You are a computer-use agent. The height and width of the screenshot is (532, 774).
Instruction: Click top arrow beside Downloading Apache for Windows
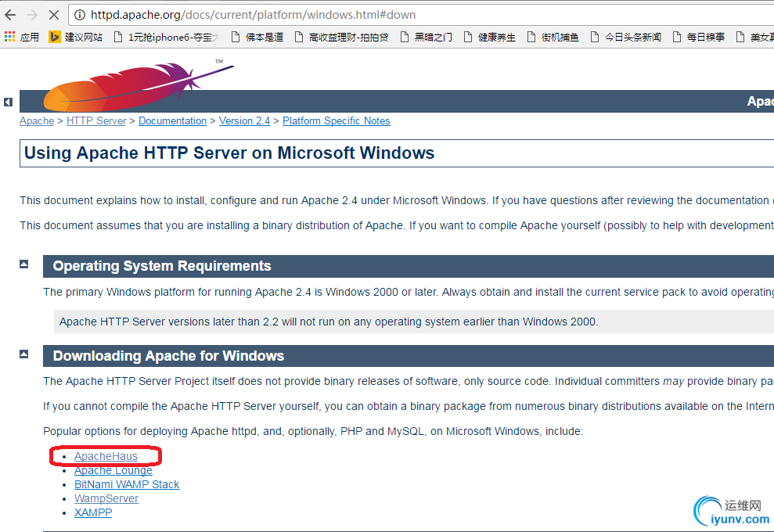[23, 354]
